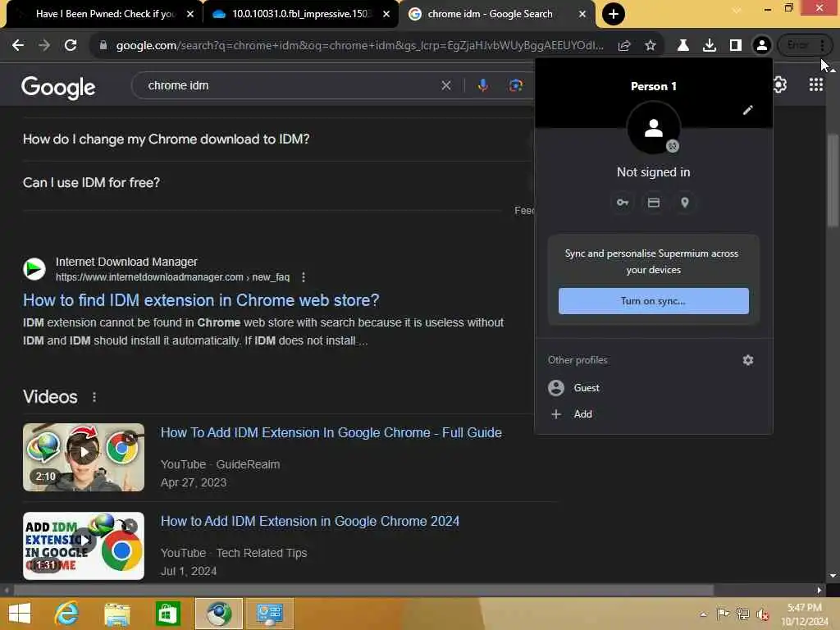This screenshot has height=630, width=840.
Task: Reload the current page
Action: coord(71,46)
